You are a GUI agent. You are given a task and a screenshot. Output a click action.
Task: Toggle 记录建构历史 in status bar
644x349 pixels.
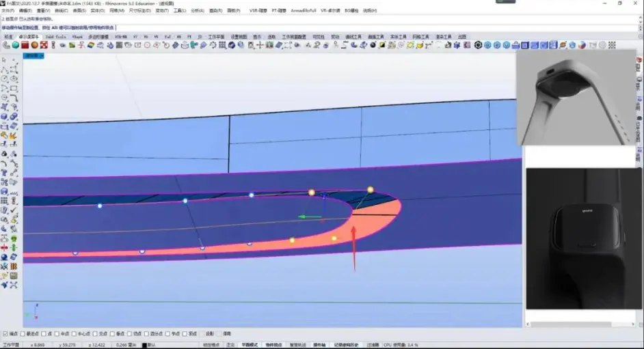tap(346, 345)
